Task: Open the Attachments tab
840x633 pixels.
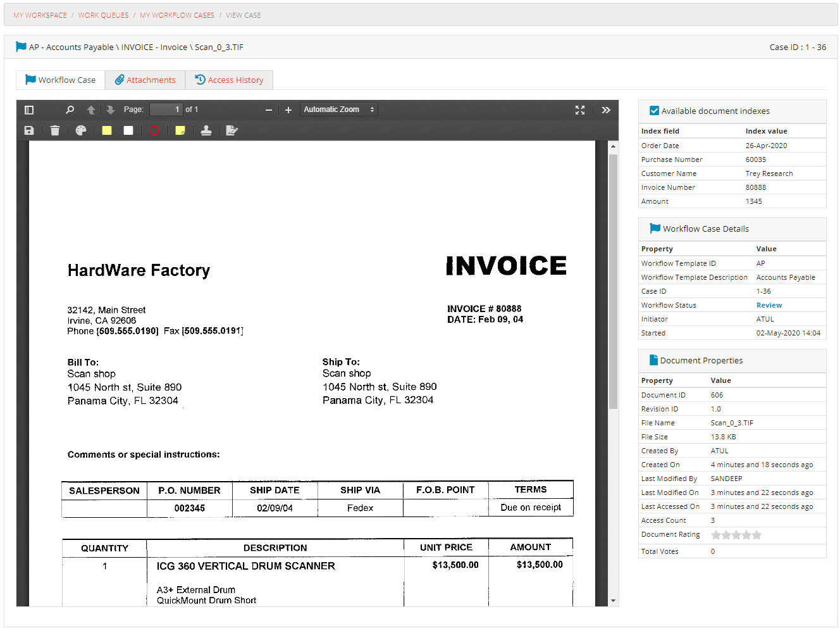Action: tap(145, 80)
